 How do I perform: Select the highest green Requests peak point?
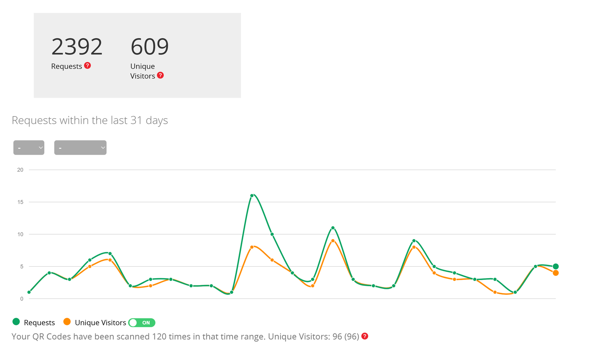pyautogui.click(x=252, y=196)
